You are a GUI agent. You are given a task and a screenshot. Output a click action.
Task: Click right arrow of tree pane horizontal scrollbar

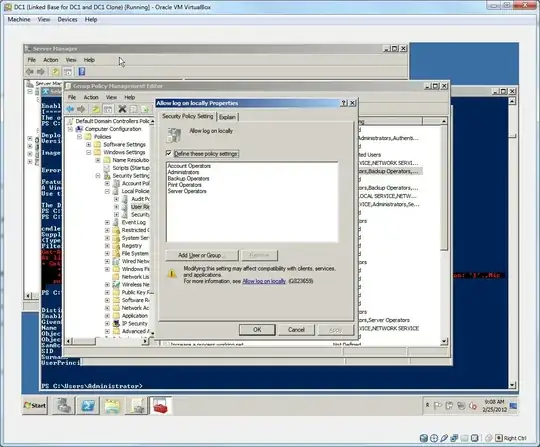[x=145, y=341]
